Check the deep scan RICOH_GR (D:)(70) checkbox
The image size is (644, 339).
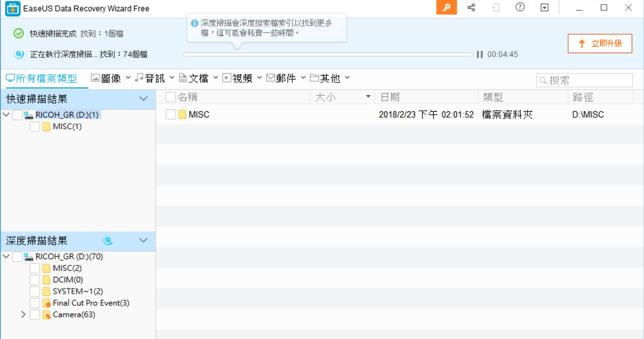point(18,257)
